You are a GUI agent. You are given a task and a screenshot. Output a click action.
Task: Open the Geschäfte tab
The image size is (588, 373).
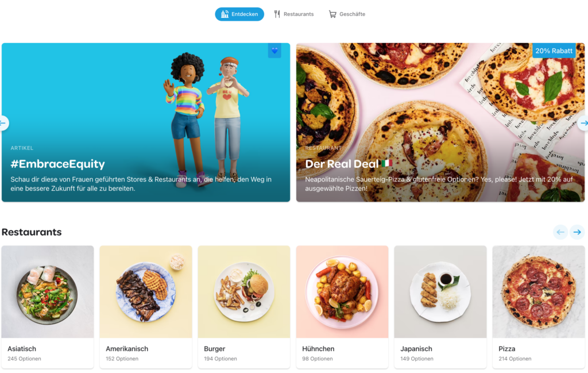pos(347,14)
